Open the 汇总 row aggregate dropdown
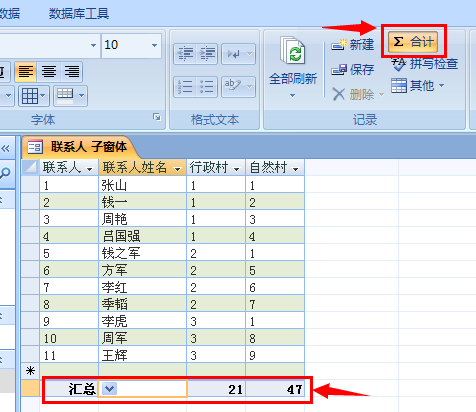476x412 pixels. click(110, 388)
